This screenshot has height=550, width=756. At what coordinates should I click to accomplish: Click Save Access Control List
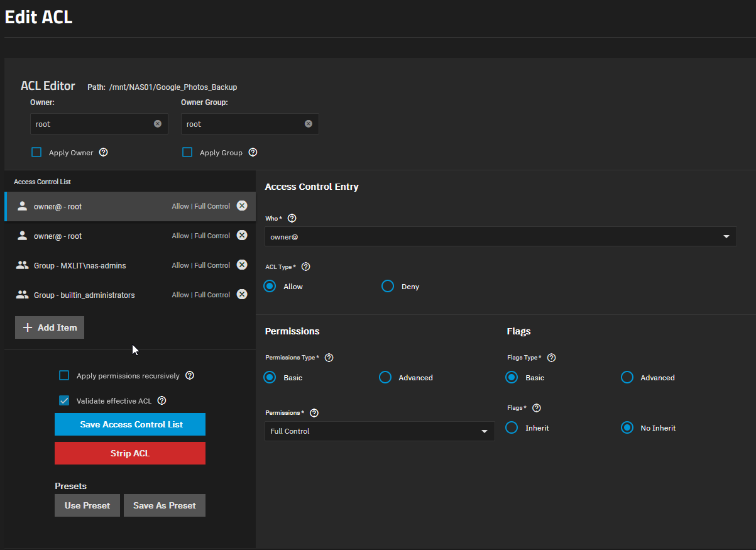[129, 424]
